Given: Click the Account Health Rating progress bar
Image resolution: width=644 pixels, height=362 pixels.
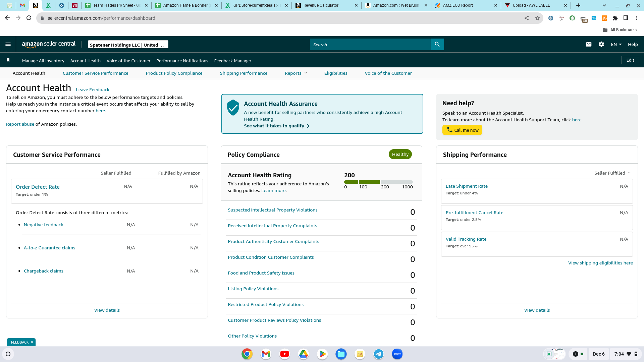Looking at the screenshot, I should pyautogui.click(x=378, y=182).
